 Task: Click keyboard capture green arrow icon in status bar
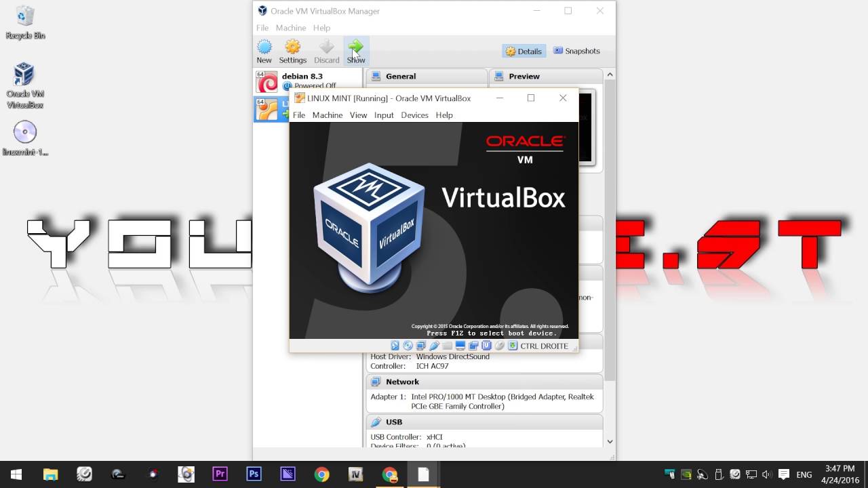[x=513, y=346]
